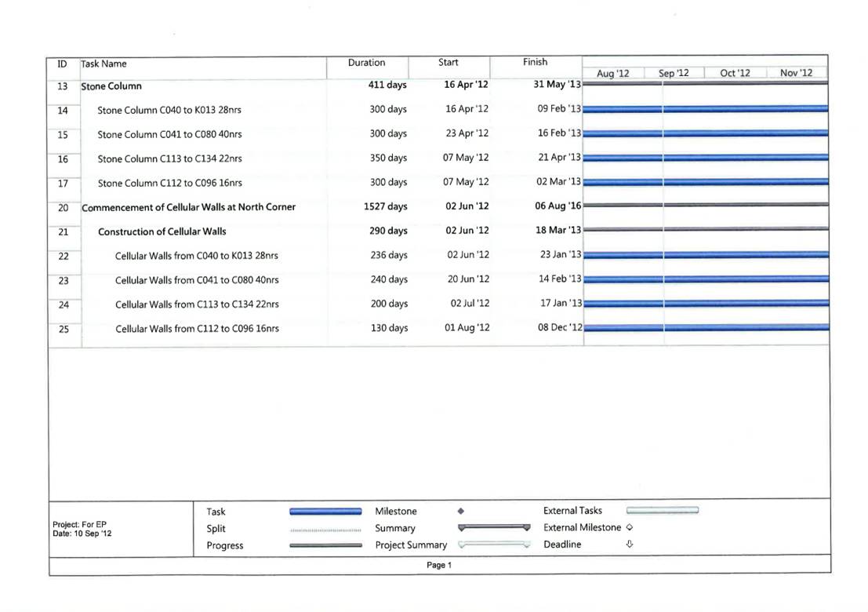Click the 16 Feb '13 finish date
Image resolution: width=868 pixels, height=612 pixels.
point(559,133)
